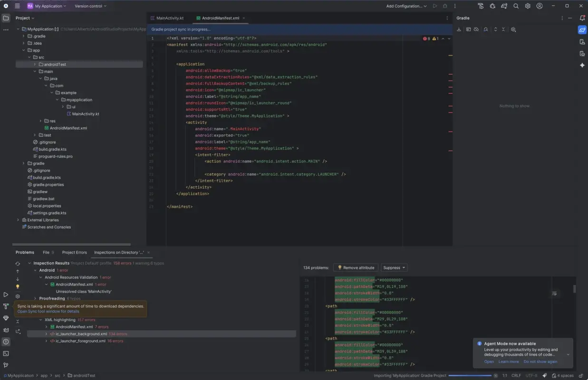
Task: Click the Do not show again link
Action: (x=540, y=361)
